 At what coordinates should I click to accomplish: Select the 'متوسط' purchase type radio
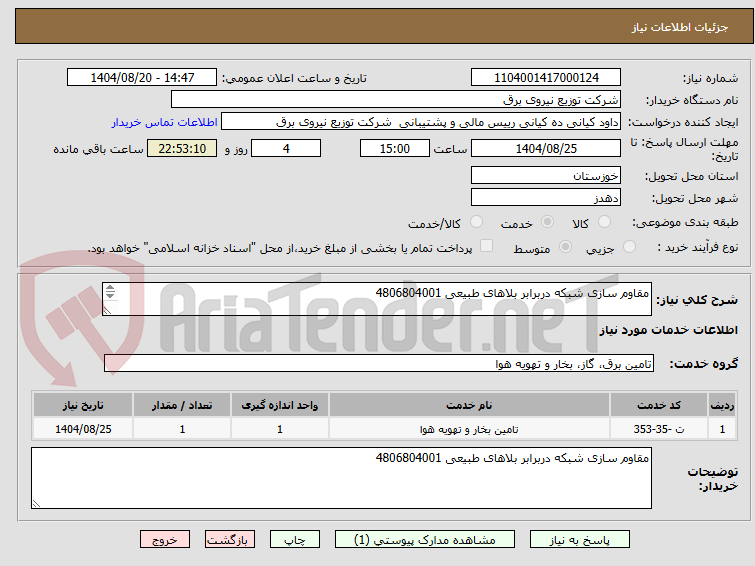[x=565, y=247]
